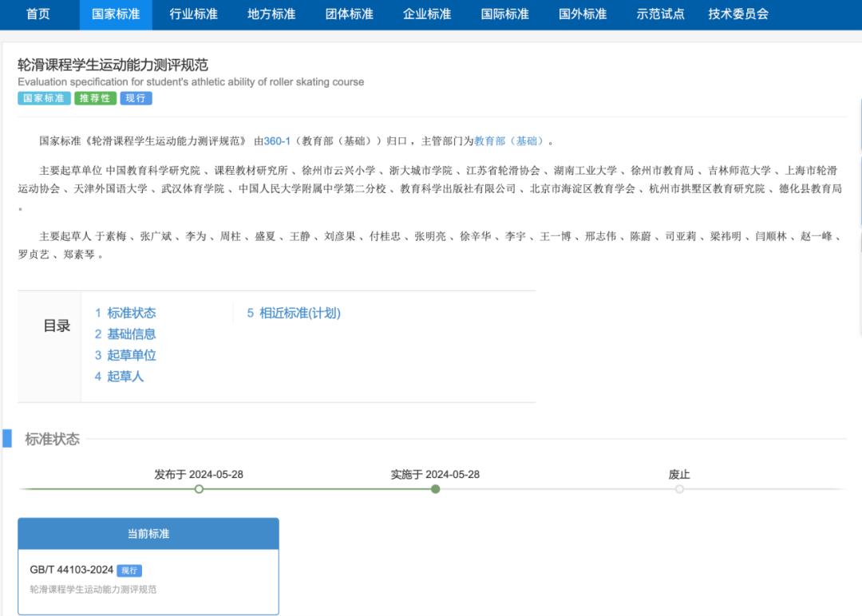The image size is (862, 616).
Task: Open 相近标准(计划) section link
Action: pyautogui.click(x=294, y=313)
